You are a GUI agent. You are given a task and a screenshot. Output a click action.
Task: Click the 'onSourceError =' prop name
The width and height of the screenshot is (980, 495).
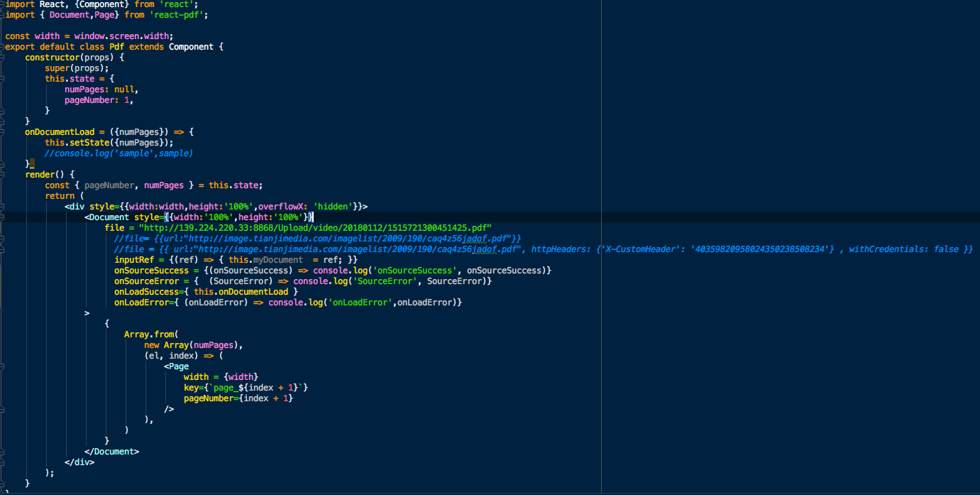146,281
